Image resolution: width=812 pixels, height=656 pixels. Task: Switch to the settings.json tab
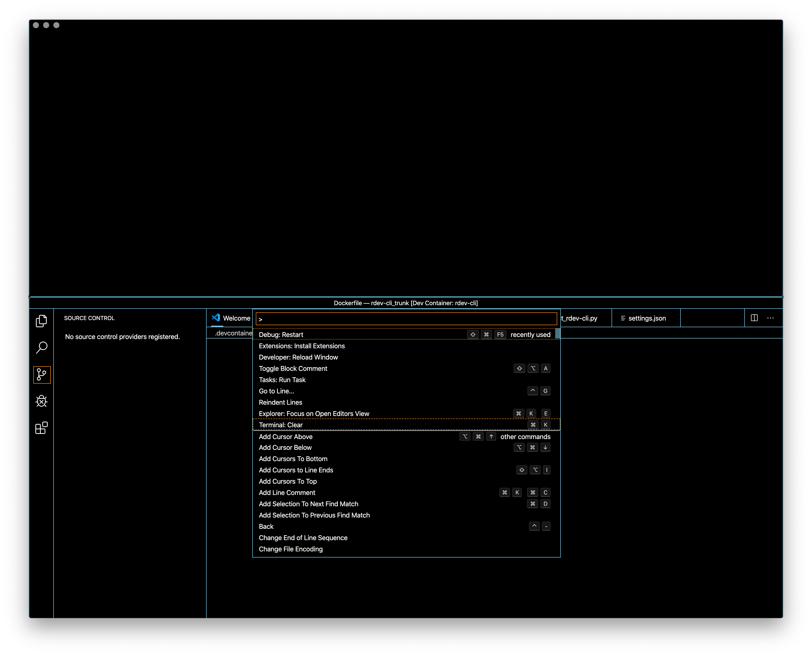[x=647, y=318]
